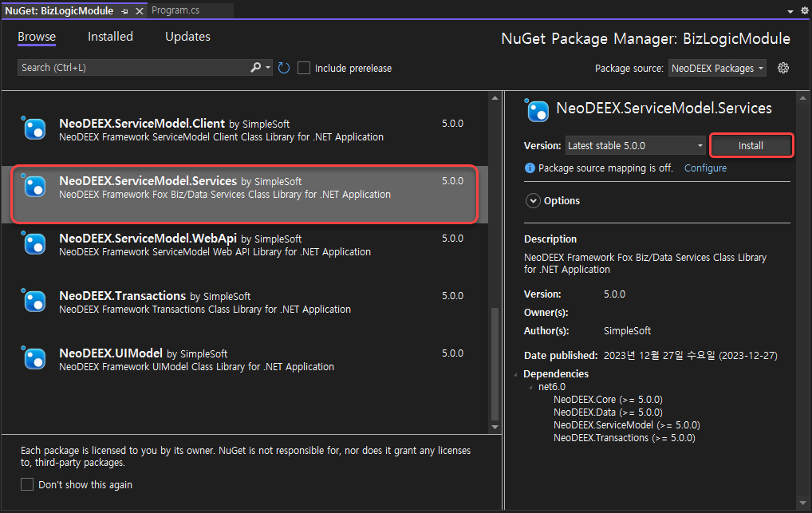
Task: Click the Search (Ctrl+L) input field
Action: (134, 67)
